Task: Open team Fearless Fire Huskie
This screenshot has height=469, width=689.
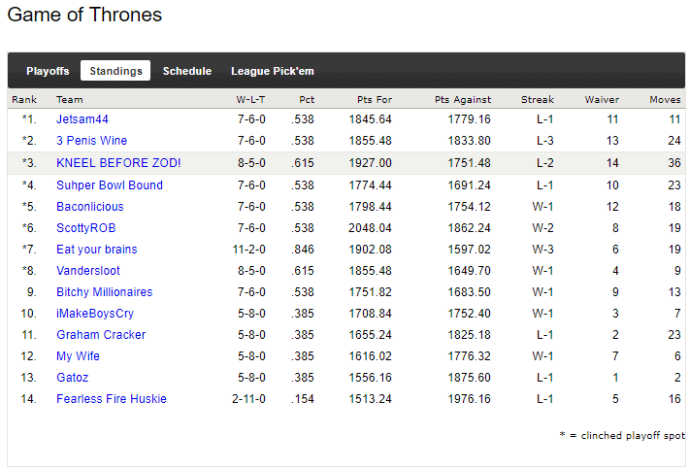Action: 111,399
